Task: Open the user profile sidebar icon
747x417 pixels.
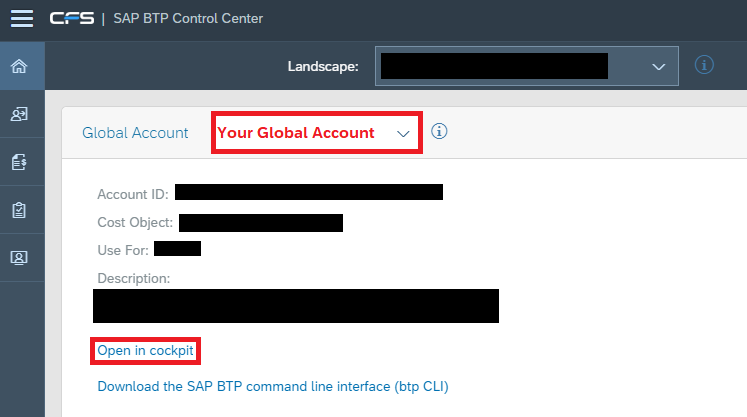Action: [x=19, y=258]
